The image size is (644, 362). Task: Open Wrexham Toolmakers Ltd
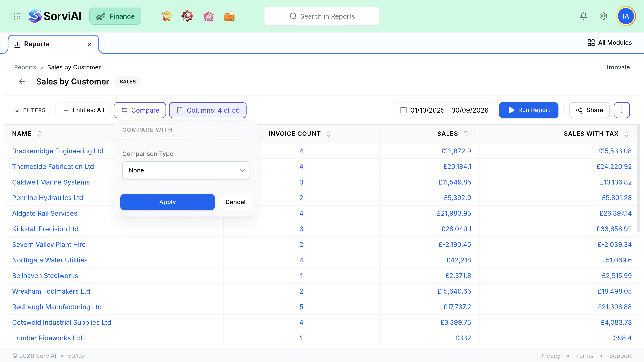tap(51, 291)
